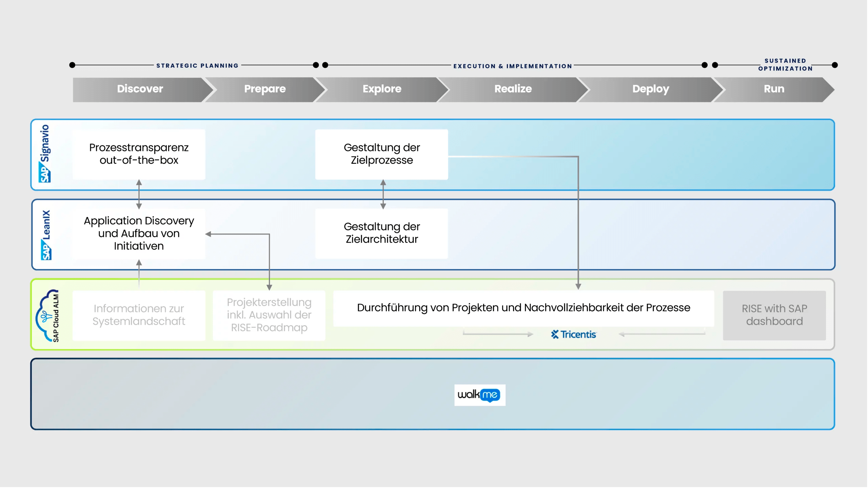Click the RISE with SAP dashboard box
The height and width of the screenshot is (488, 868).
[774, 315]
